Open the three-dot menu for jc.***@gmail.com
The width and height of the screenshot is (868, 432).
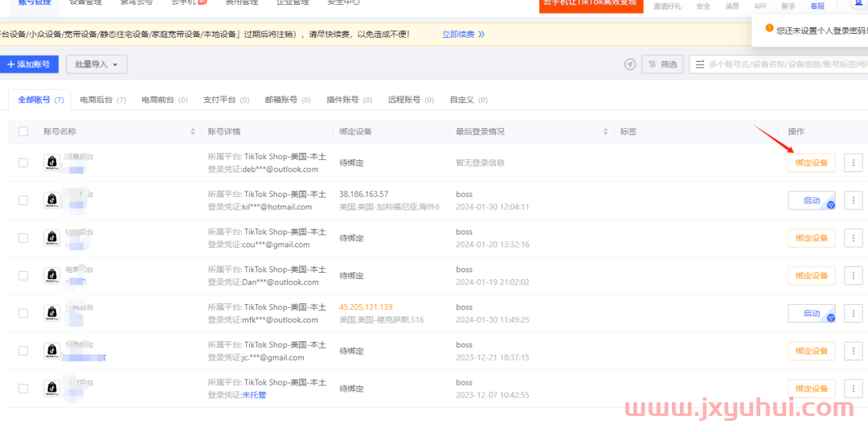(853, 351)
